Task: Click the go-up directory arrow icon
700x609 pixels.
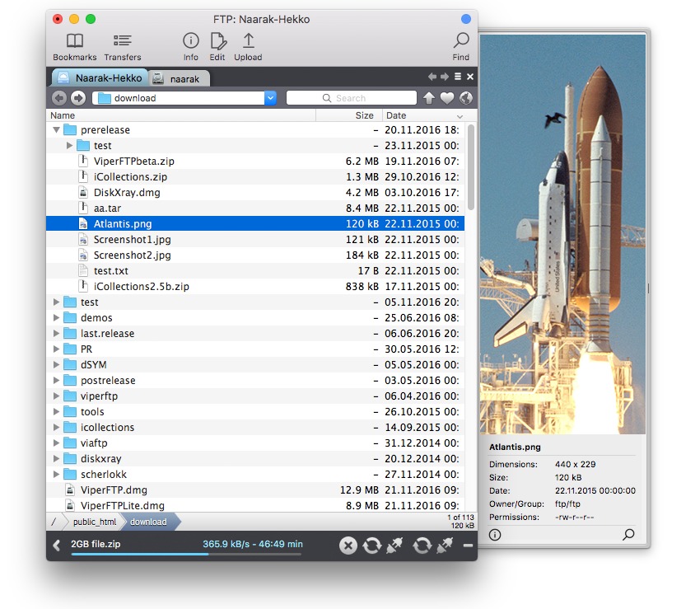Action: coord(428,97)
